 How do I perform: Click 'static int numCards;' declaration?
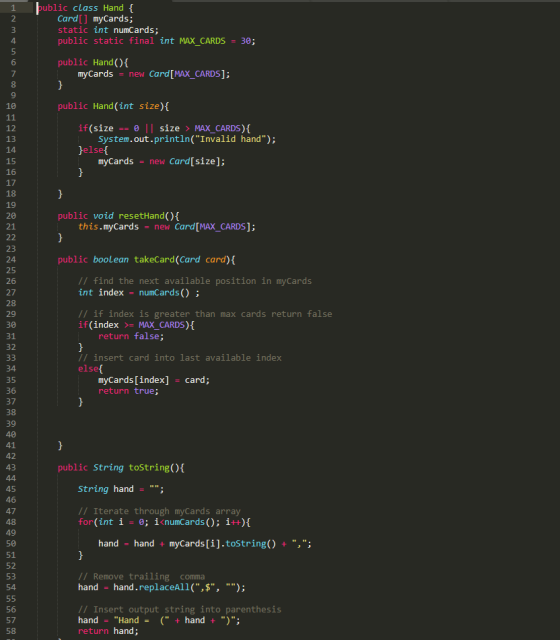[x=108, y=30]
